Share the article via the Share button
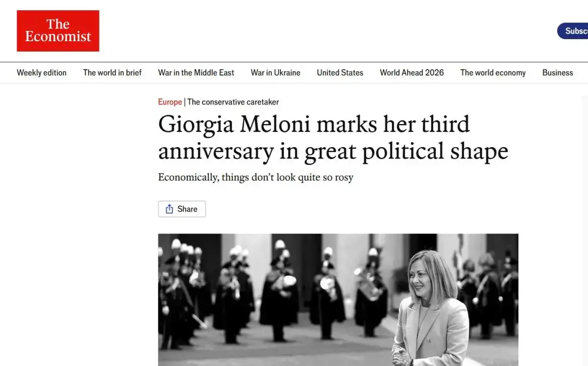This screenshot has height=366, width=588. pos(182,209)
